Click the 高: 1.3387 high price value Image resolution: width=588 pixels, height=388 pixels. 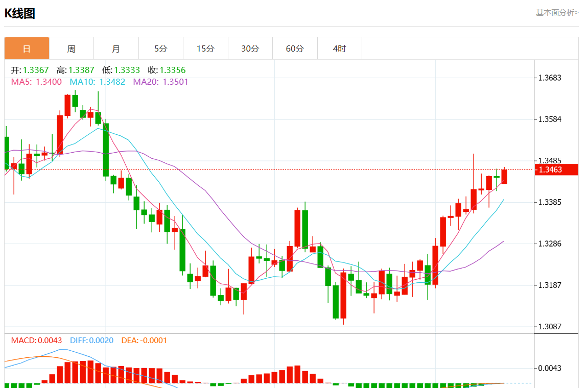(x=76, y=70)
